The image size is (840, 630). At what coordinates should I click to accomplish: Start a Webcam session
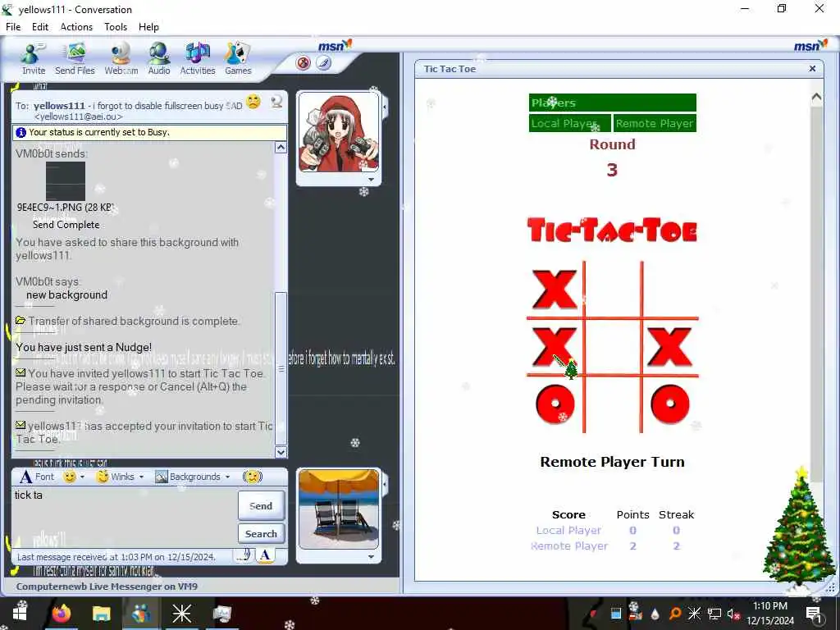121,58
